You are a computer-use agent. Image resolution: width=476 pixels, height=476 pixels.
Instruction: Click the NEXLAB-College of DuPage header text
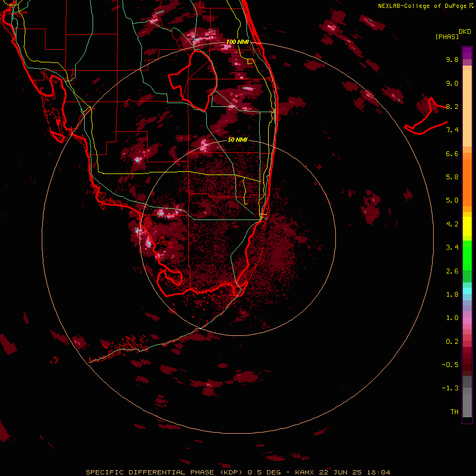(425, 6)
